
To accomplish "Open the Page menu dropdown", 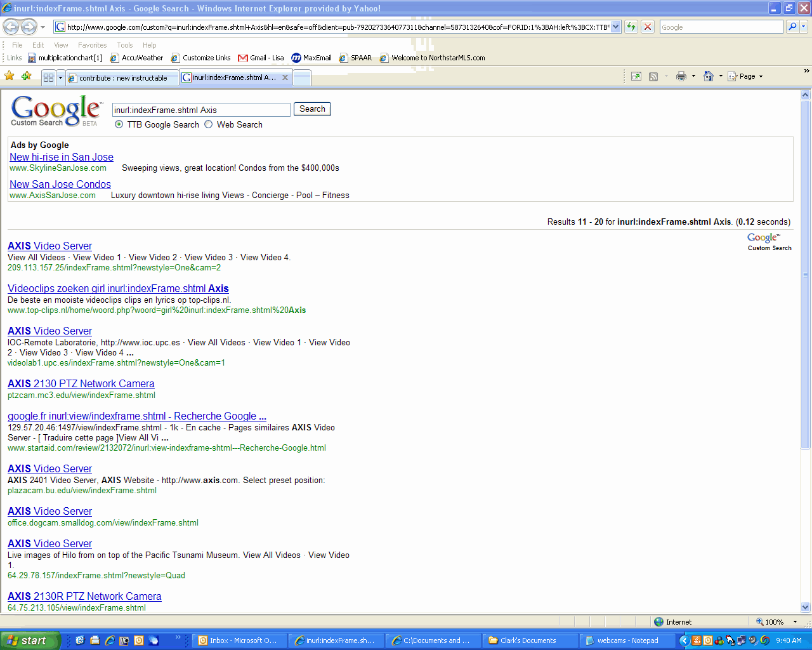I will (x=745, y=76).
